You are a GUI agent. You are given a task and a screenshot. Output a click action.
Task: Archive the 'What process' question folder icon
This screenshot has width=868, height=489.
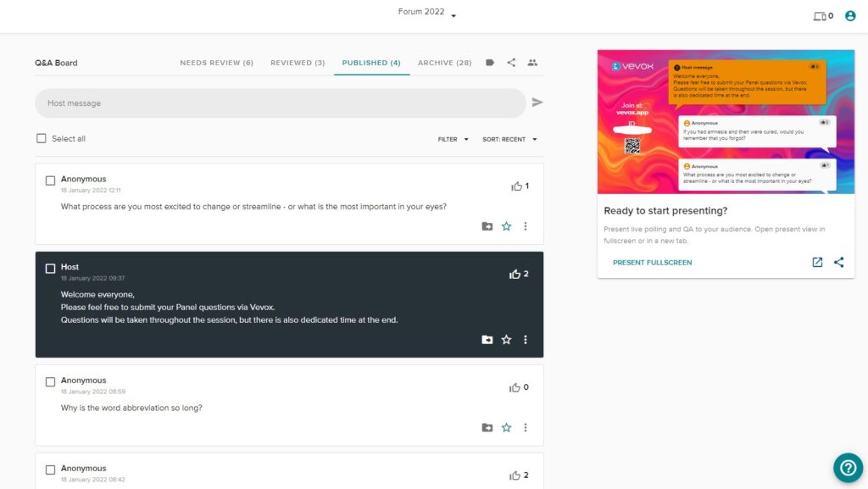point(487,226)
